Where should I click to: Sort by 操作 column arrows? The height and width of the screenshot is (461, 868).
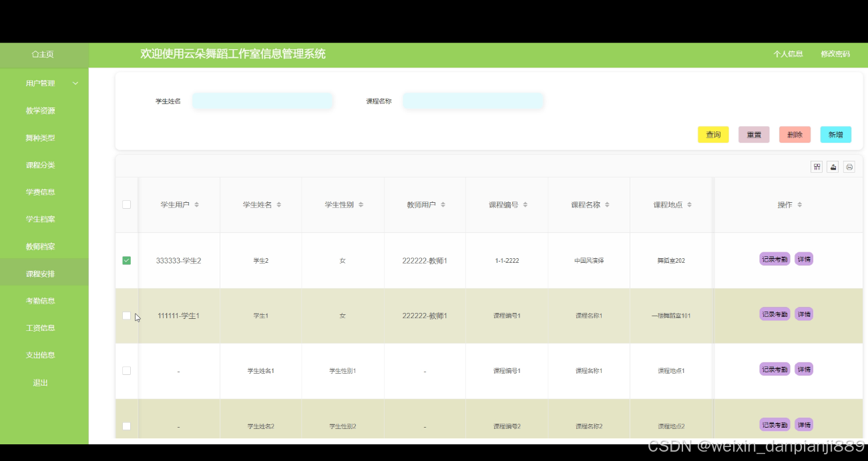tap(799, 205)
